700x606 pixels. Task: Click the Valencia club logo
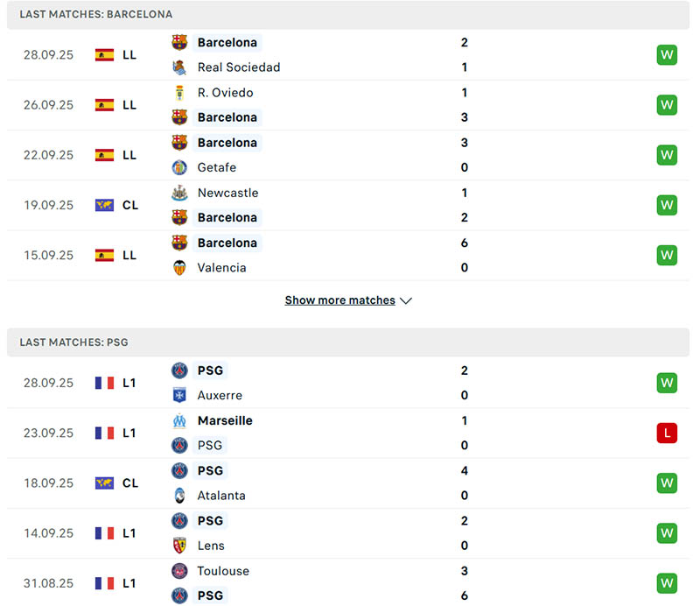(x=178, y=267)
